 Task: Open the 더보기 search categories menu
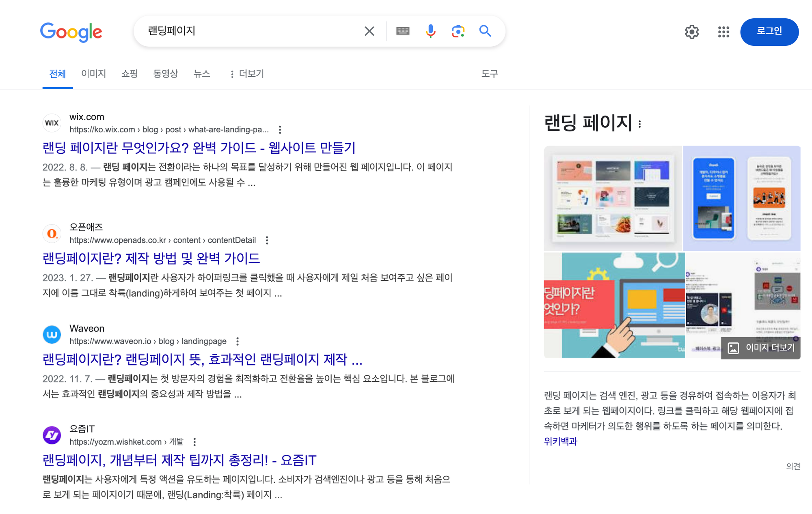249,74
